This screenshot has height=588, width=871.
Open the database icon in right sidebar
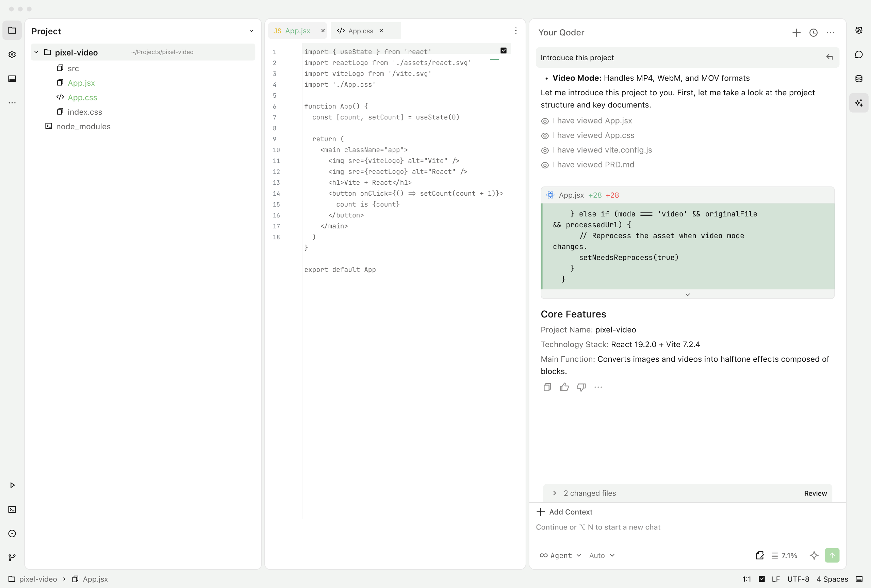click(859, 79)
